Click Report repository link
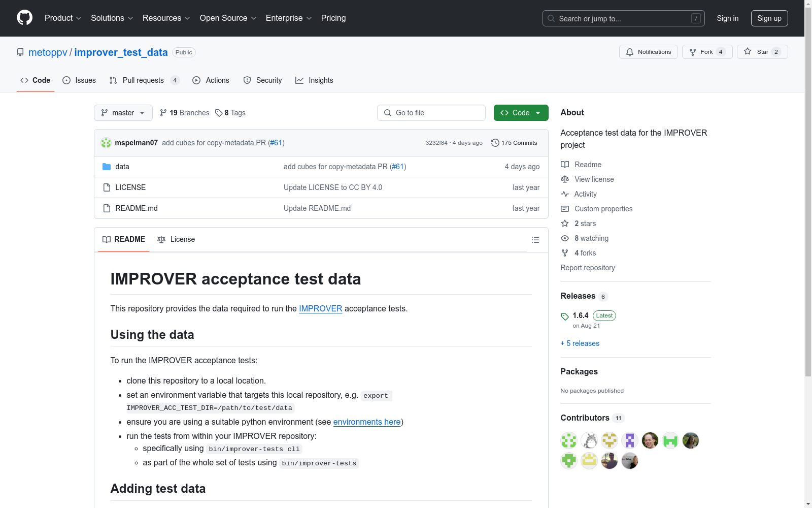The width and height of the screenshot is (812, 508). 588,268
